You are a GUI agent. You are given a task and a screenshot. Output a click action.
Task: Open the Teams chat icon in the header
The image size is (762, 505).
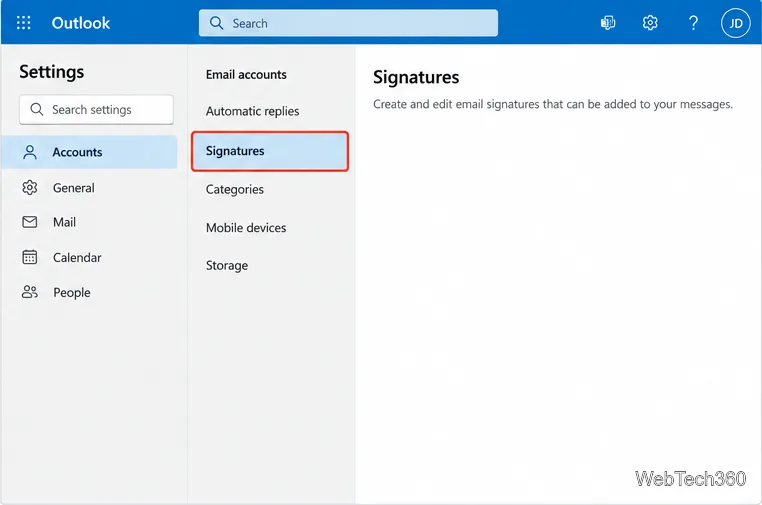[x=607, y=23]
